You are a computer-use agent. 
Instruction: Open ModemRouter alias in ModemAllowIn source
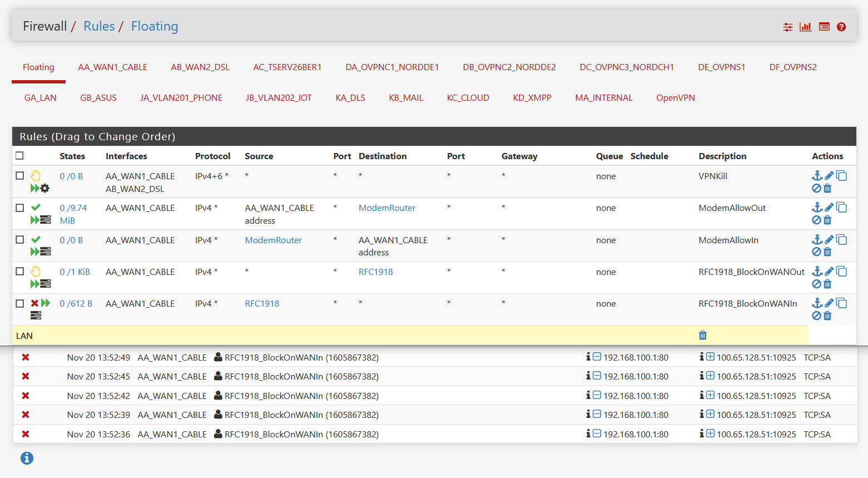(274, 240)
